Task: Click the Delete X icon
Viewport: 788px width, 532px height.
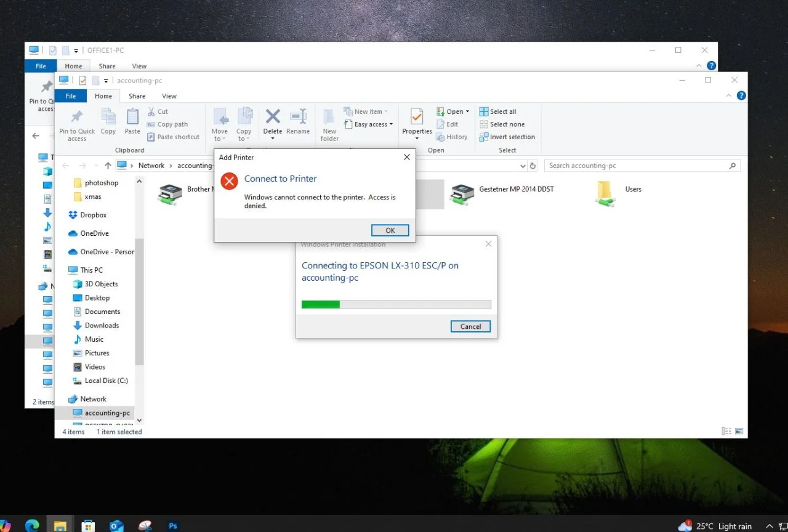Action: click(273, 116)
